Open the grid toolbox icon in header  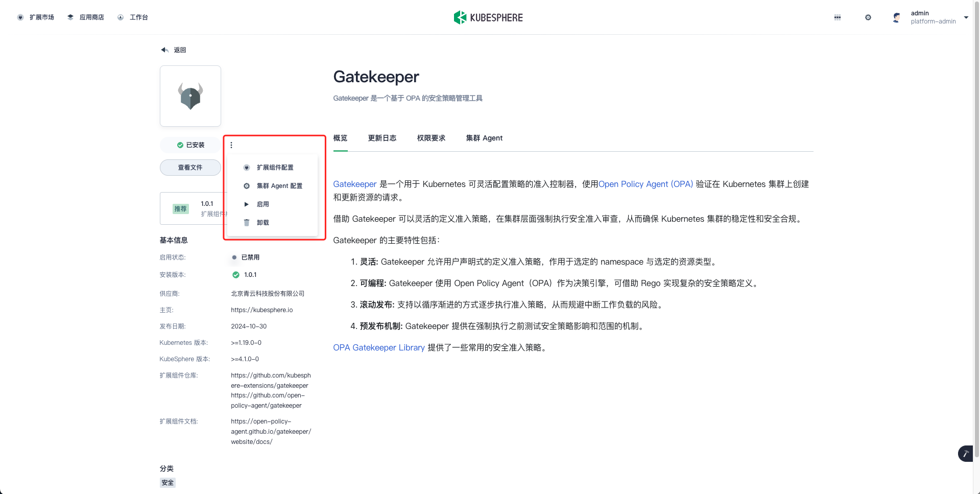[838, 17]
